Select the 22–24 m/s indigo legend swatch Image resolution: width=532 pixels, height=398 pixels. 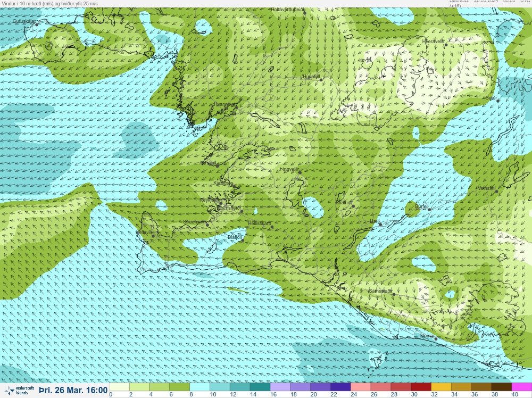point(340,387)
